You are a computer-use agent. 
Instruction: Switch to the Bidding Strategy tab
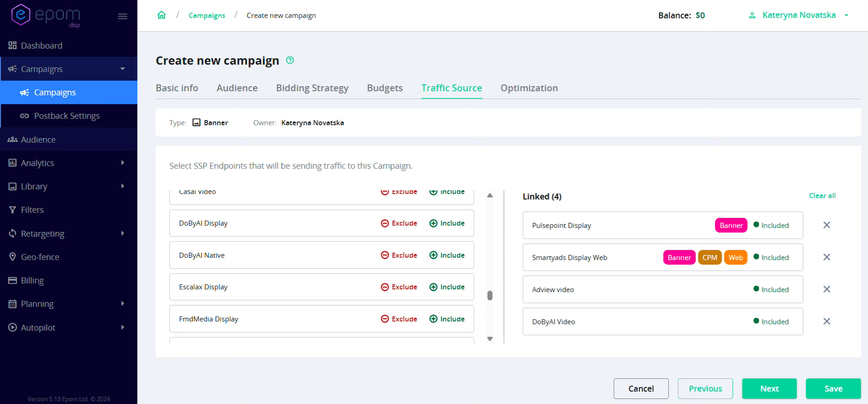tap(312, 88)
